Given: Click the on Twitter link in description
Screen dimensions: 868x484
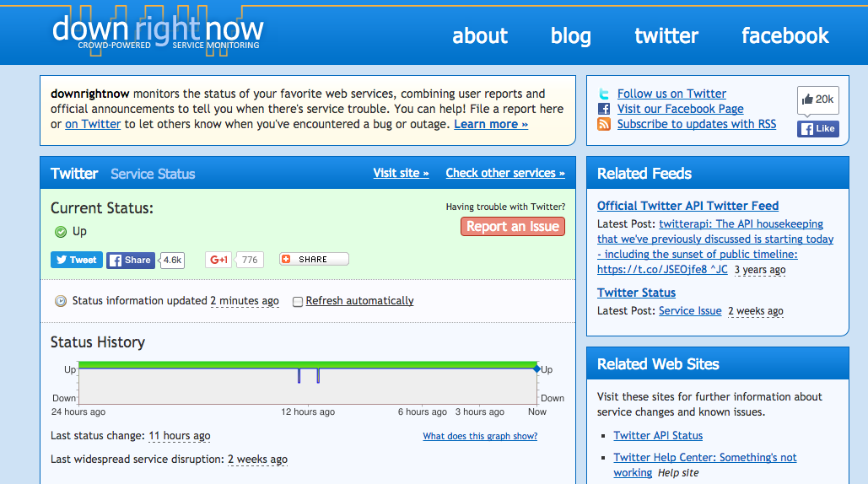Looking at the screenshot, I should (93, 125).
